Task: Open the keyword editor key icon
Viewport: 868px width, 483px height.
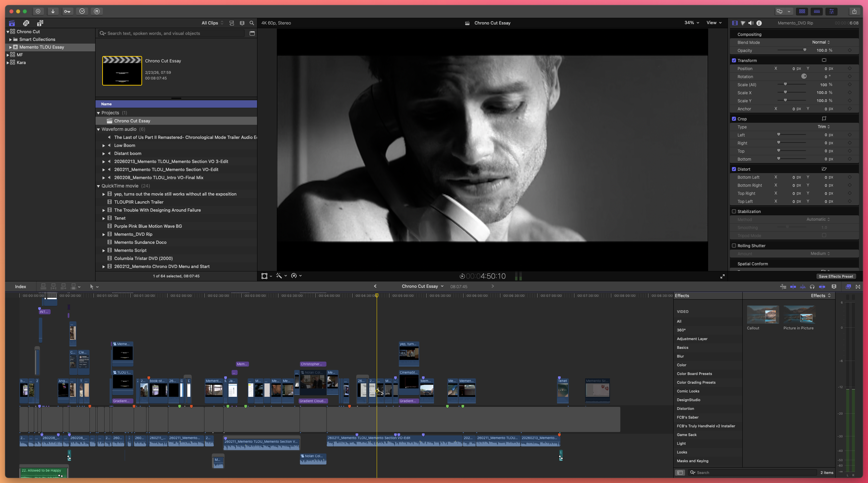Action: [x=67, y=11]
